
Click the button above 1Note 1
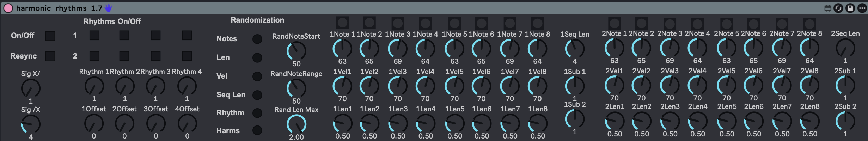point(342,23)
